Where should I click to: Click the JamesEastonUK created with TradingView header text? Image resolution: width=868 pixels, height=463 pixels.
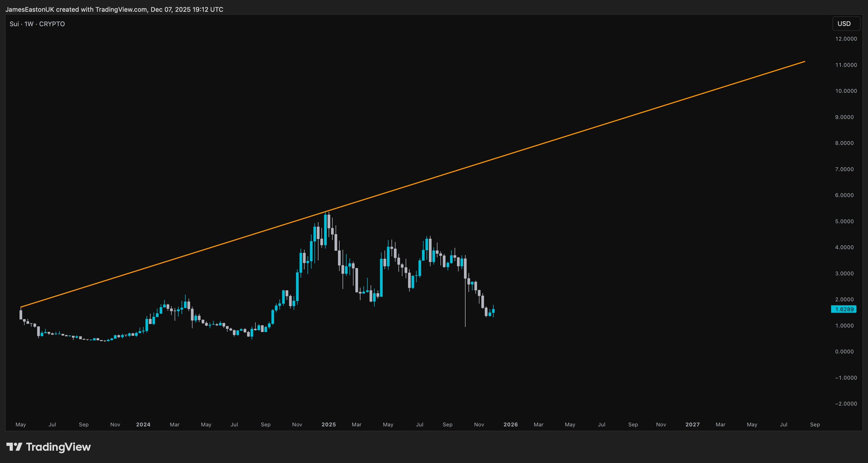pyautogui.click(x=114, y=9)
